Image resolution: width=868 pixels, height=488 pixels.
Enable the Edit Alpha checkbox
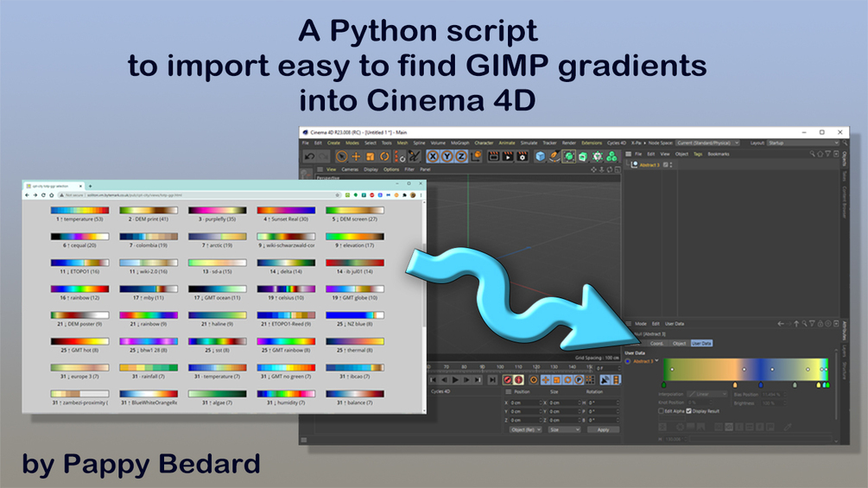coord(661,411)
